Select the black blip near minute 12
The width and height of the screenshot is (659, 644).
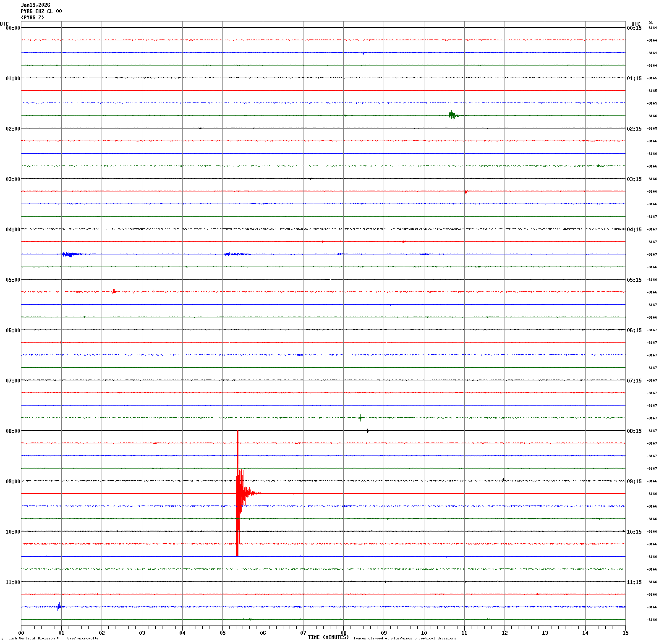(503, 481)
